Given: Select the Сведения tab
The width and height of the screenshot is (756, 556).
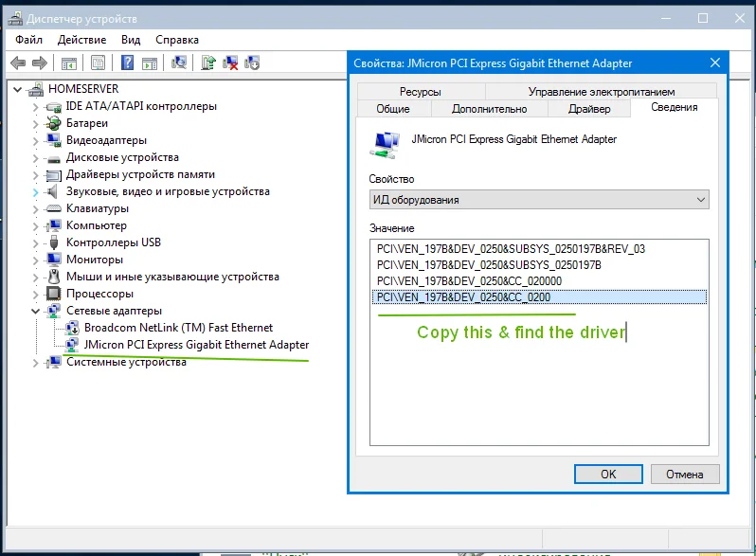Looking at the screenshot, I should coord(674,107).
